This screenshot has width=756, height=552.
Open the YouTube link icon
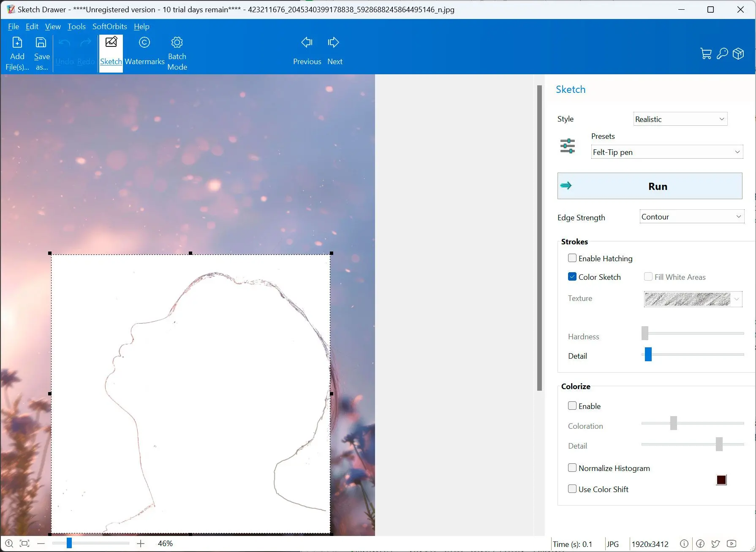732,544
